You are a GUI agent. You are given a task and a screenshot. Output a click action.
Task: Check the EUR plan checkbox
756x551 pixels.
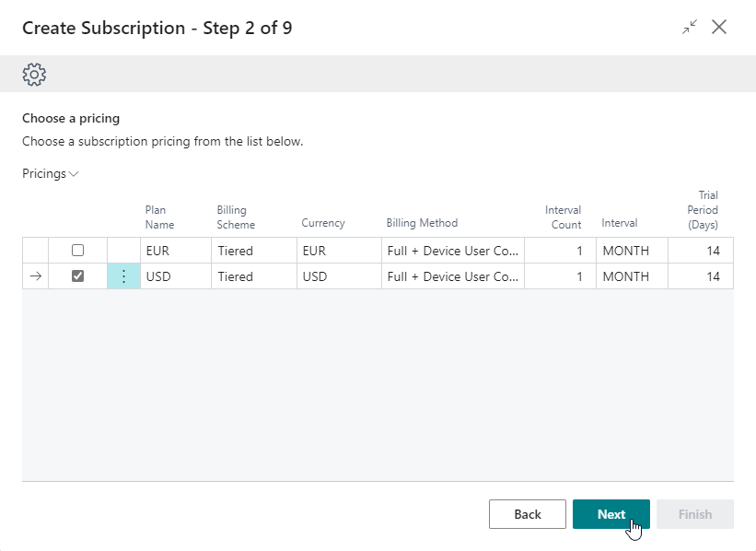coord(78,251)
